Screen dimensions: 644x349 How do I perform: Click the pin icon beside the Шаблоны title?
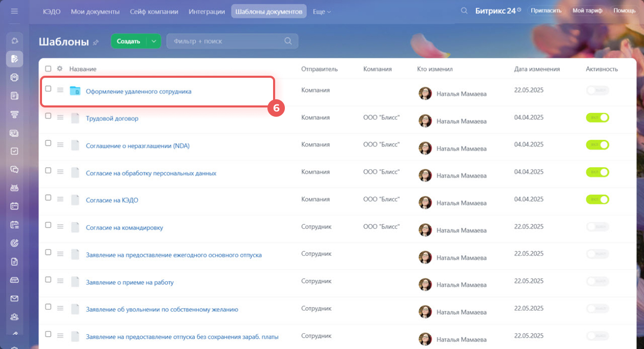click(96, 42)
